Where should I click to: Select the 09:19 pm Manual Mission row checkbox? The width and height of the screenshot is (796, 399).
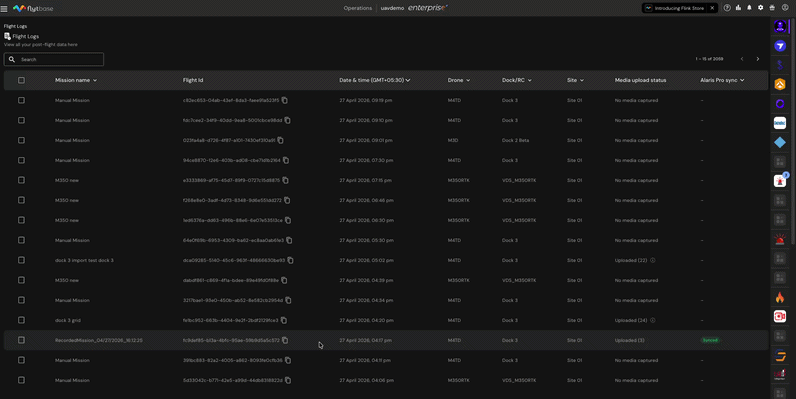pyautogui.click(x=21, y=101)
